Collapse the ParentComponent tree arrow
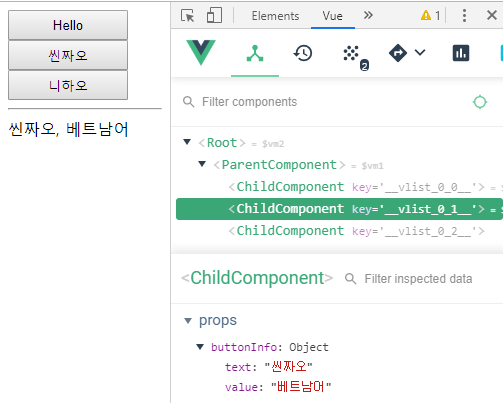The width and height of the screenshot is (503, 403). (x=202, y=164)
